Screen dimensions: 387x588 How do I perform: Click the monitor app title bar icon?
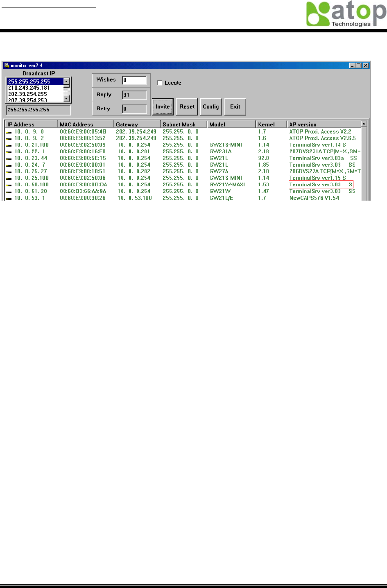7,66
